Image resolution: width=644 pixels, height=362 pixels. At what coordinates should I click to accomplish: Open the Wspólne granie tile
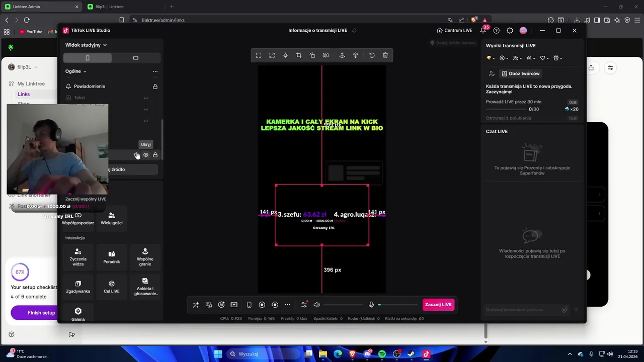145,257
